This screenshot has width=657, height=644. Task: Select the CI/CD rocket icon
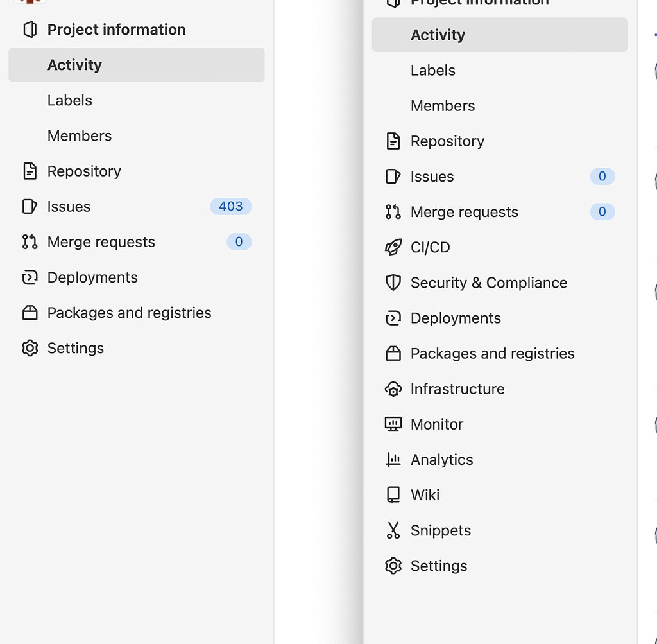(393, 247)
